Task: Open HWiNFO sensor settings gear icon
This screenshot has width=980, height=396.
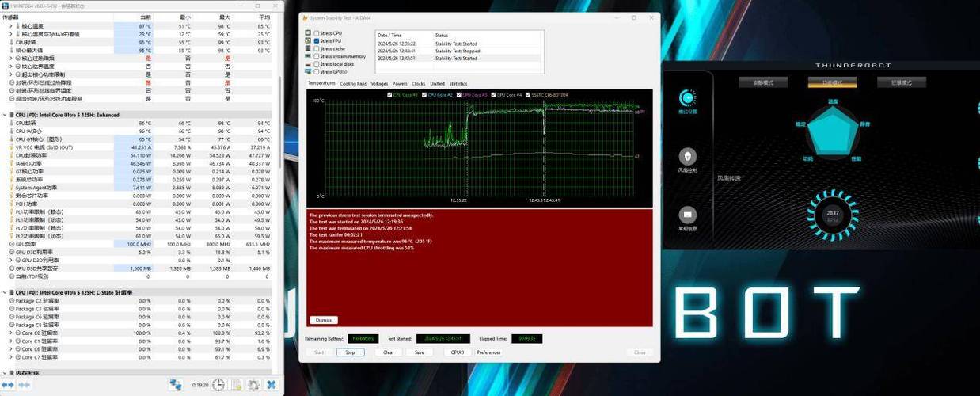Action: (x=253, y=384)
